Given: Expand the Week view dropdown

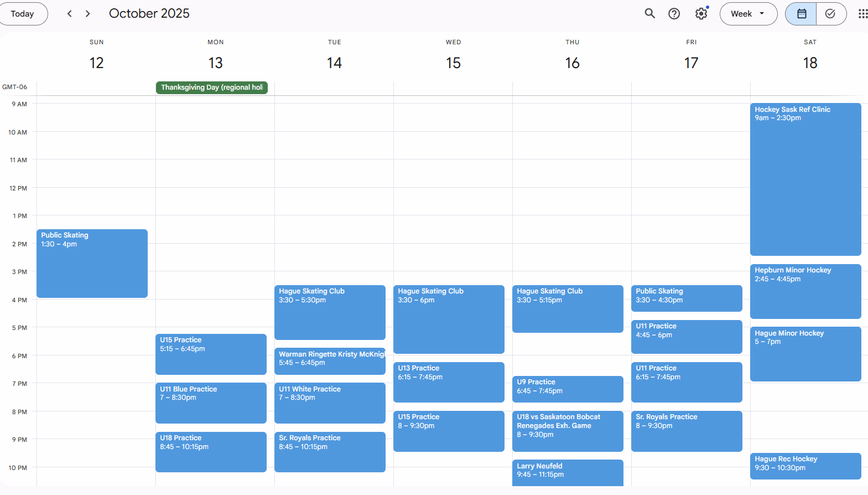Looking at the screenshot, I should pyautogui.click(x=747, y=14).
